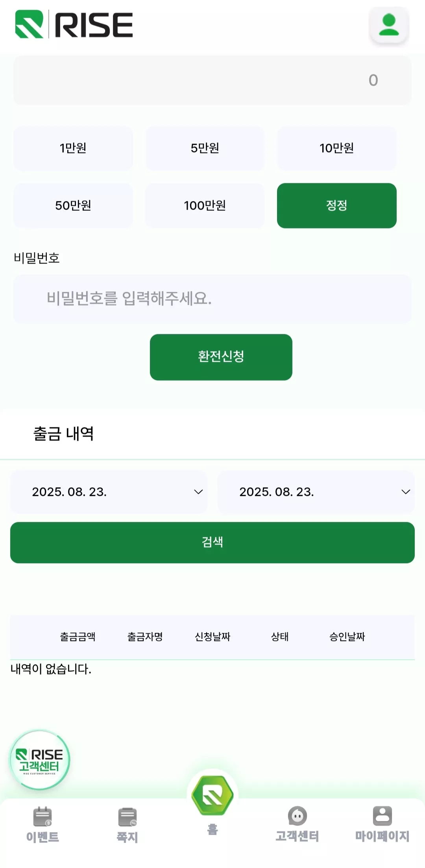This screenshot has height=868, width=425.
Task: Reset the amount with the 정정 button
Action: click(x=337, y=205)
